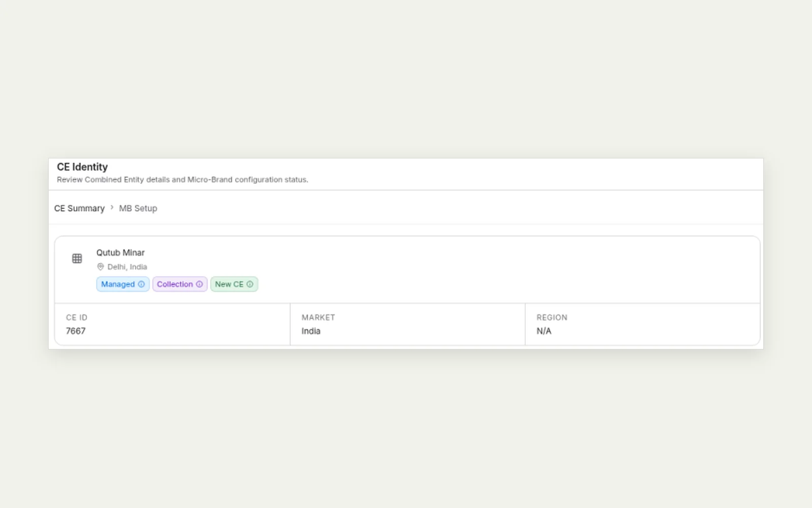The image size is (812, 508).
Task: Click the REGION field label
Action: pos(552,317)
